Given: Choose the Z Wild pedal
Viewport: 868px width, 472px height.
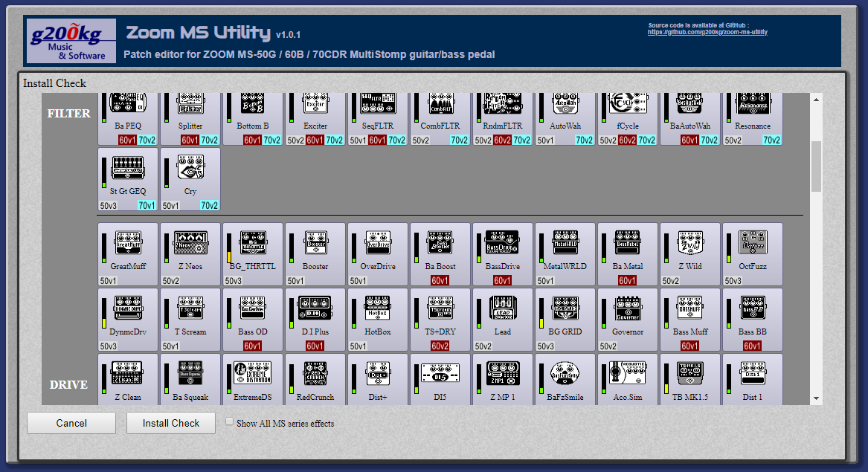Looking at the screenshot, I should [691, 254].
